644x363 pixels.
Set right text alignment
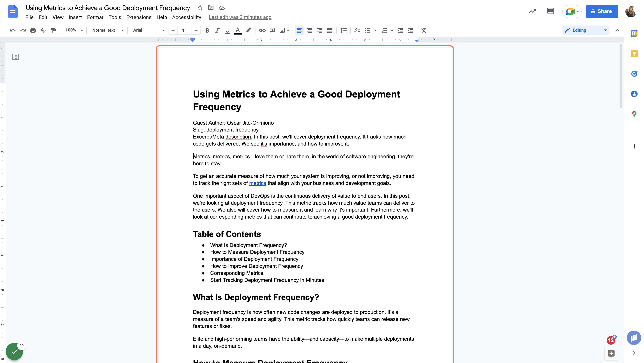[320, 30]
